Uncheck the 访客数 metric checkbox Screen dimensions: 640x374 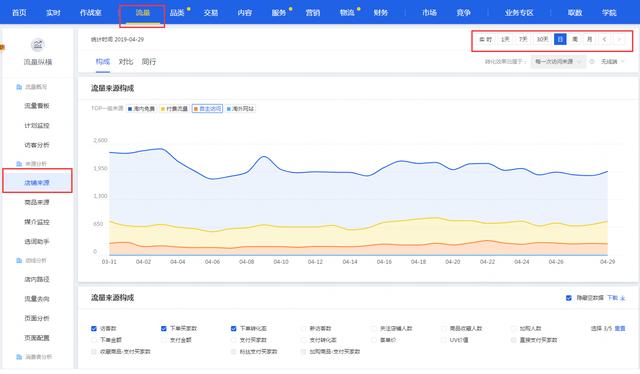94,328
